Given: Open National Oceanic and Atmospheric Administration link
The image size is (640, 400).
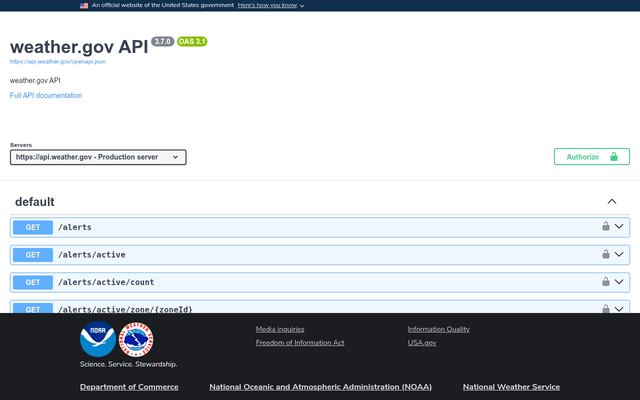Looking at the screenshot, I should click(320, 387).
